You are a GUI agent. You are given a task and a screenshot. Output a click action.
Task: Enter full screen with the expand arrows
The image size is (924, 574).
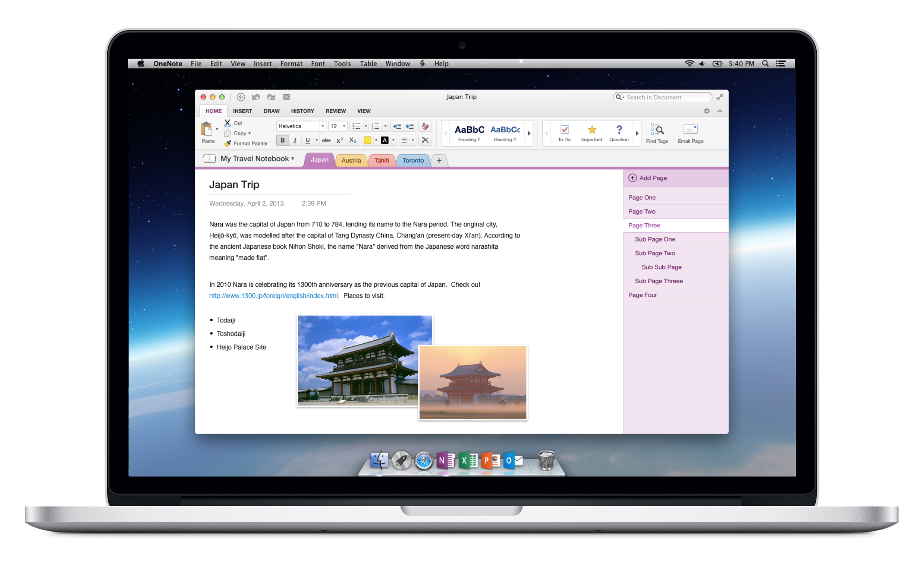pyautogui.click(x=720, y=97)
